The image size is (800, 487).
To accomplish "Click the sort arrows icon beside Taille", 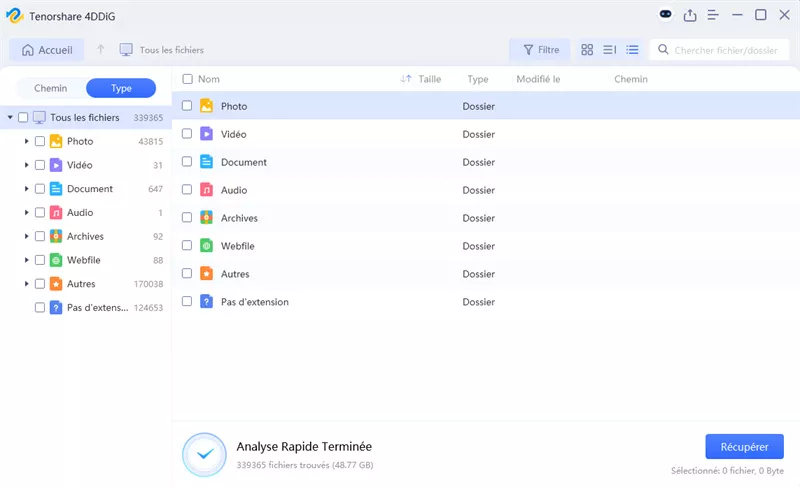I will click(406, 79).
